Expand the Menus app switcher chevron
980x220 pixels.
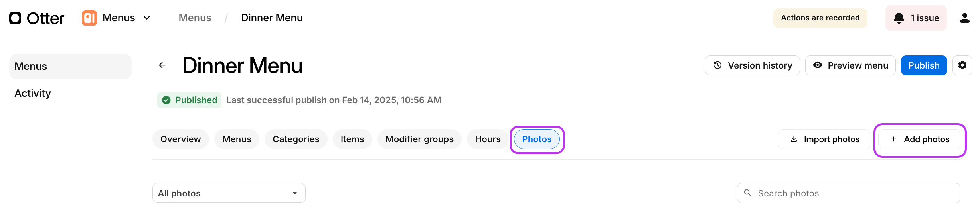point(147,18)
